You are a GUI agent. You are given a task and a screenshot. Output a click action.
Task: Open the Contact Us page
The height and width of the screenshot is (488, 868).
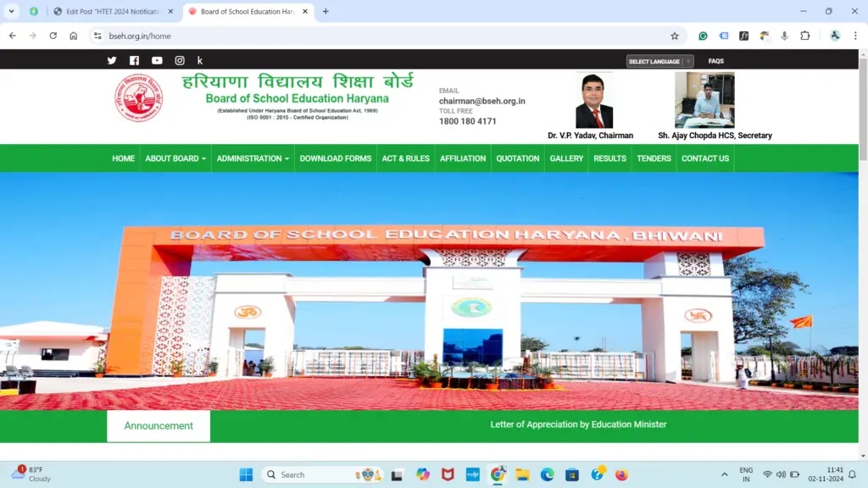click(705, 158)
